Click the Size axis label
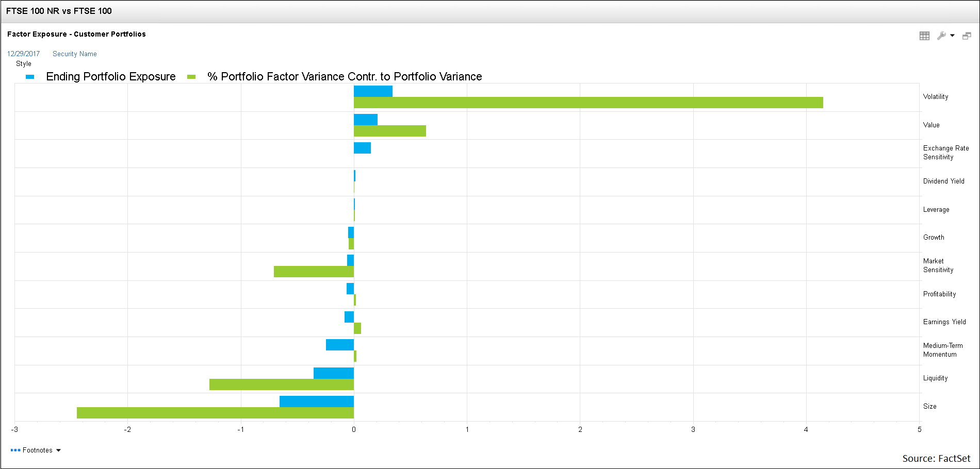Screen dimensions: 980x469 click(x=930, y=406)
